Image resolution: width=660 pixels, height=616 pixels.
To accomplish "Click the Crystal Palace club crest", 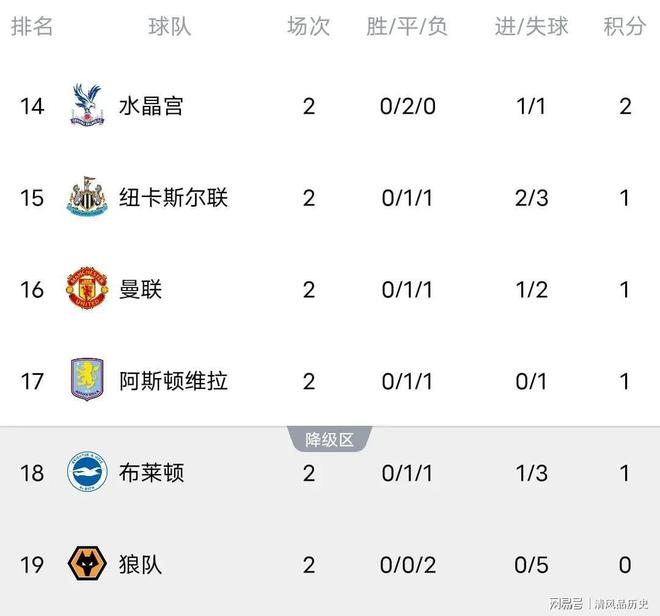I will [x=87, y=105].
